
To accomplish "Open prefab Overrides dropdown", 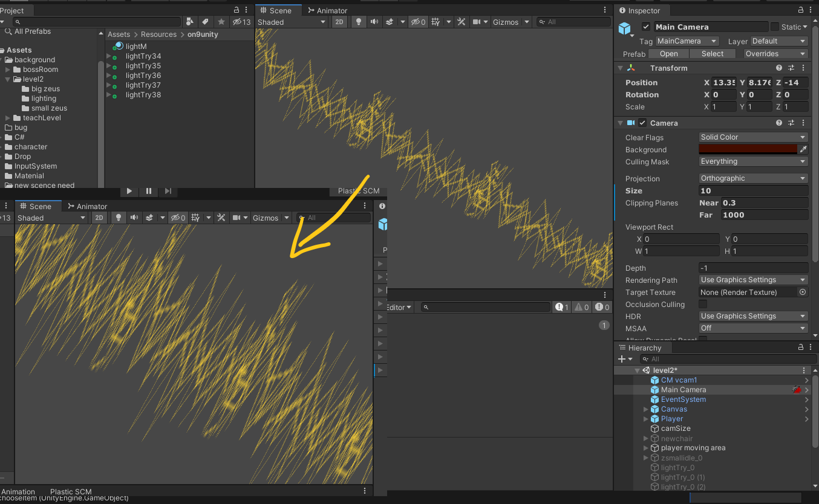I will click(775, 54).
